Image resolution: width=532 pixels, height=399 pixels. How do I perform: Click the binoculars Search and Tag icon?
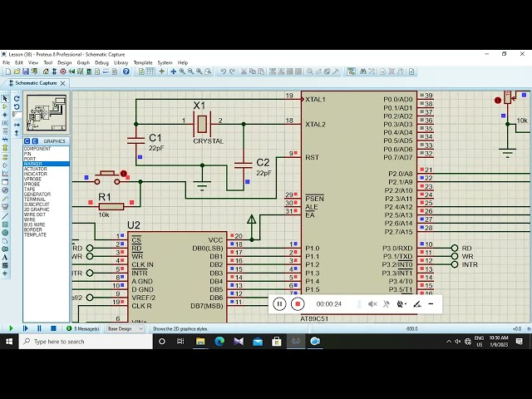363,71
